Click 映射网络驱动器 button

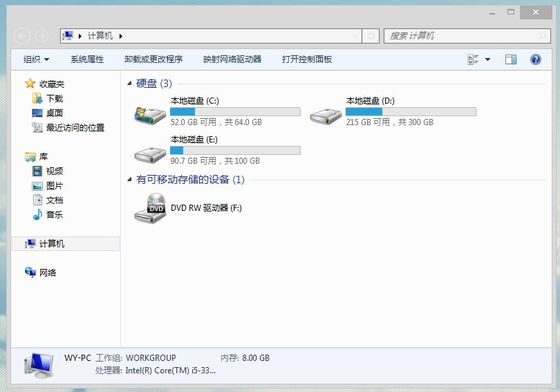(x=232, y=59)
